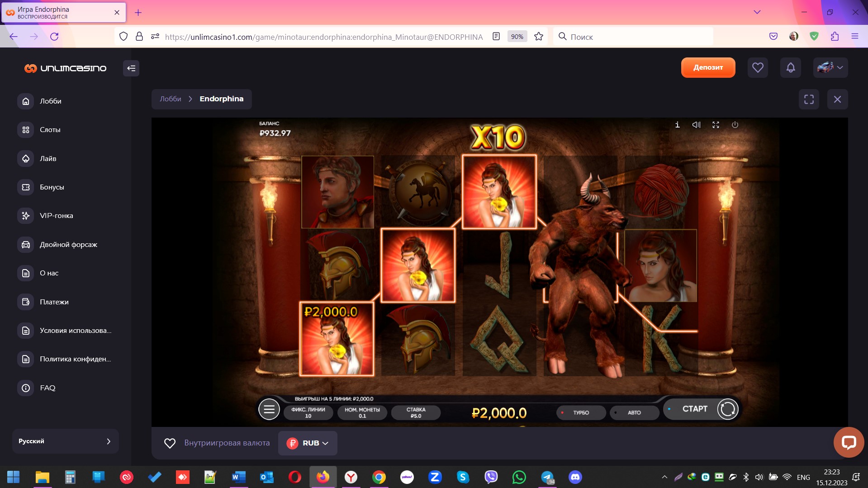Open the notifications bell
Screen dimensions: 868x488
click(x=791, y=68)
